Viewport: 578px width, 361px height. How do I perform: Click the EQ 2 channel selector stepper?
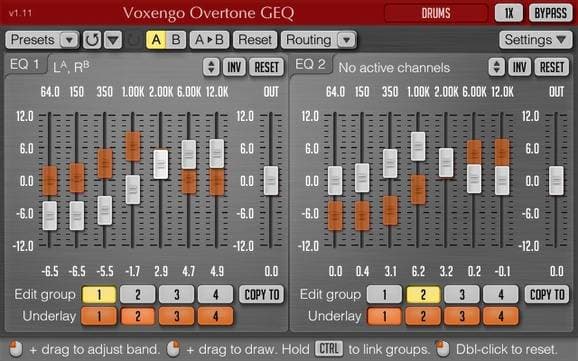(497, 67)
